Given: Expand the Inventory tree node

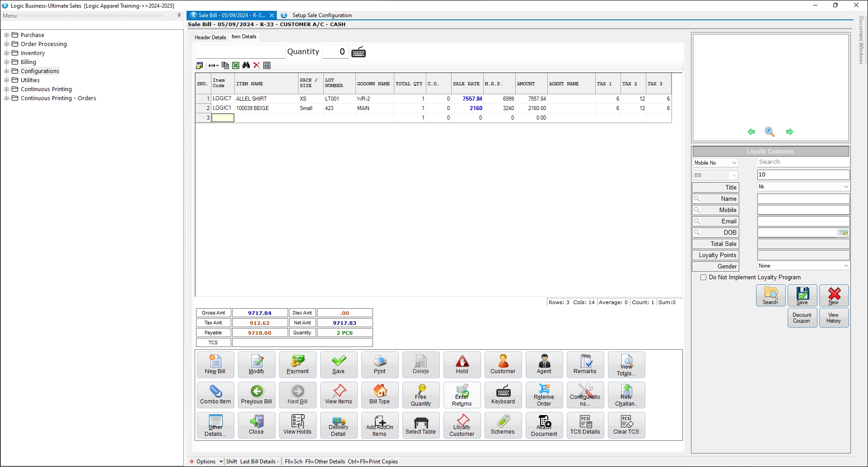Looking at the screenshot, I should (x=7, y=53).
